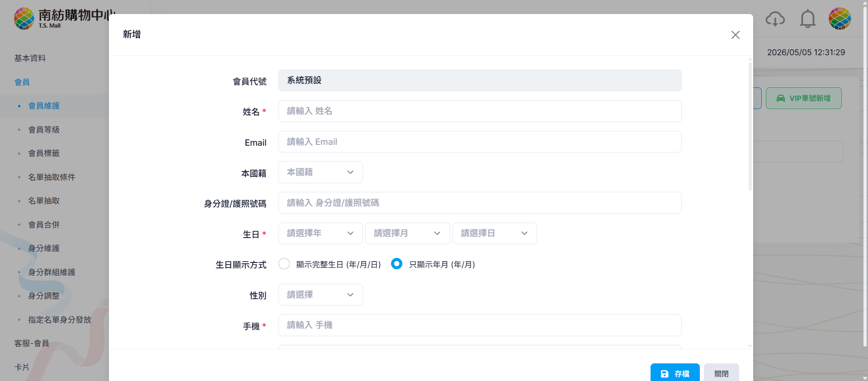
Task: Click the dialog's vertical scrollbar
Action: coord(750,127)
